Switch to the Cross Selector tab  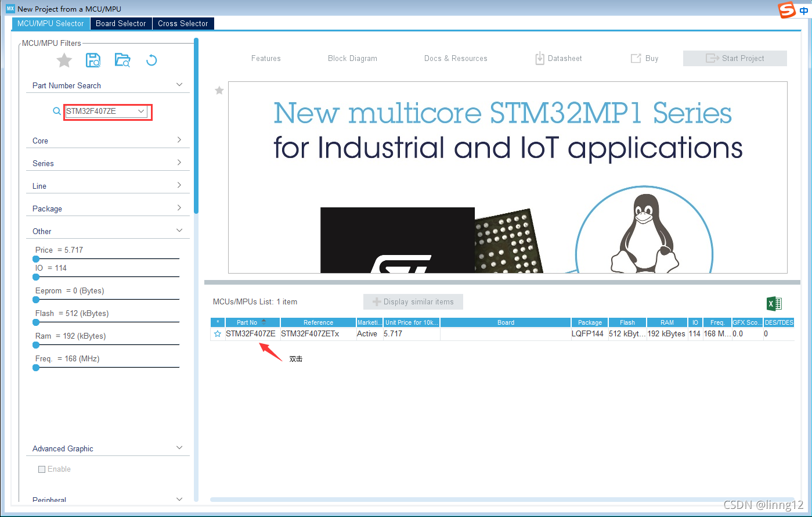(183, 23)
